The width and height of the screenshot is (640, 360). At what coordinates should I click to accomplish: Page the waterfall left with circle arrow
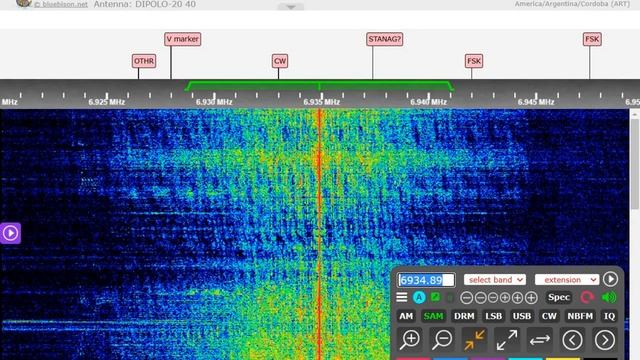pos(572,340)
